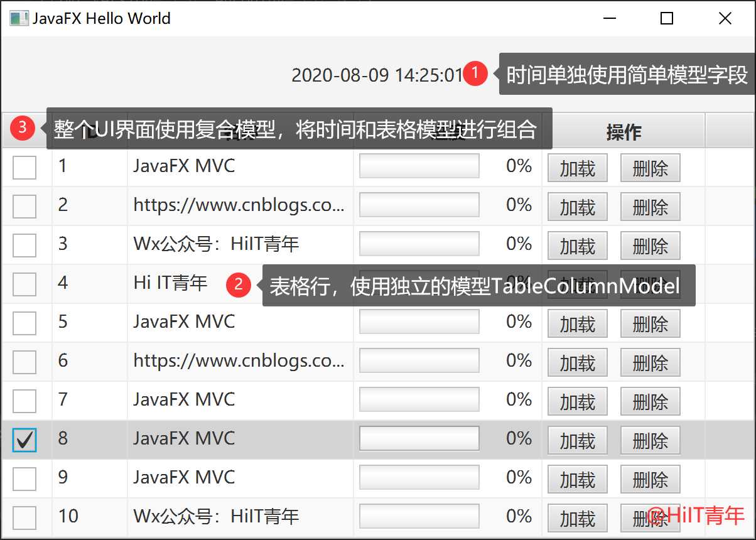Viewport: 756px width, 540px height.
Task: Select JavaFX MVC cell in row 9
Action: click(x=184, y=478)
